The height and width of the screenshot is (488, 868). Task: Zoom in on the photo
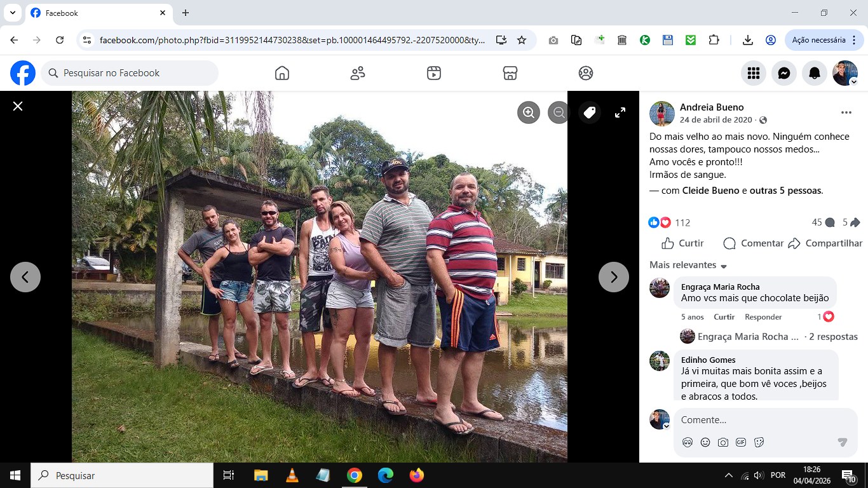click(x=528, y=112)
